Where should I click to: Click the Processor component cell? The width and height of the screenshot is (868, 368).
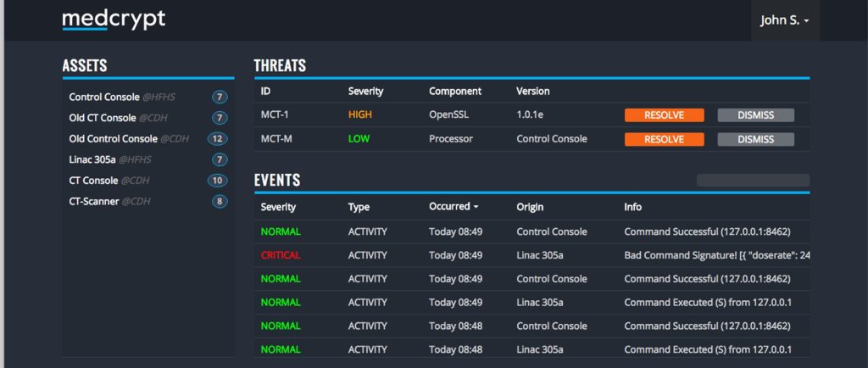(x=451, y=139)
